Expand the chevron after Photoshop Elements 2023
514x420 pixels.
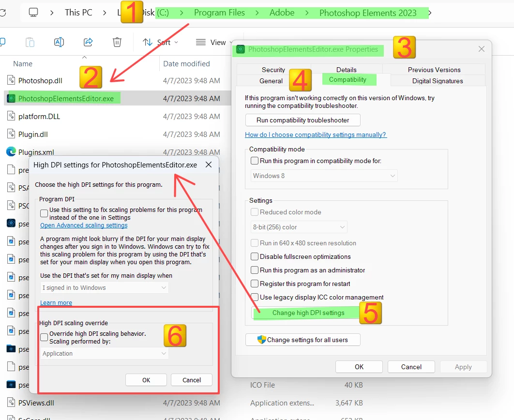click(x=430, y=13)
